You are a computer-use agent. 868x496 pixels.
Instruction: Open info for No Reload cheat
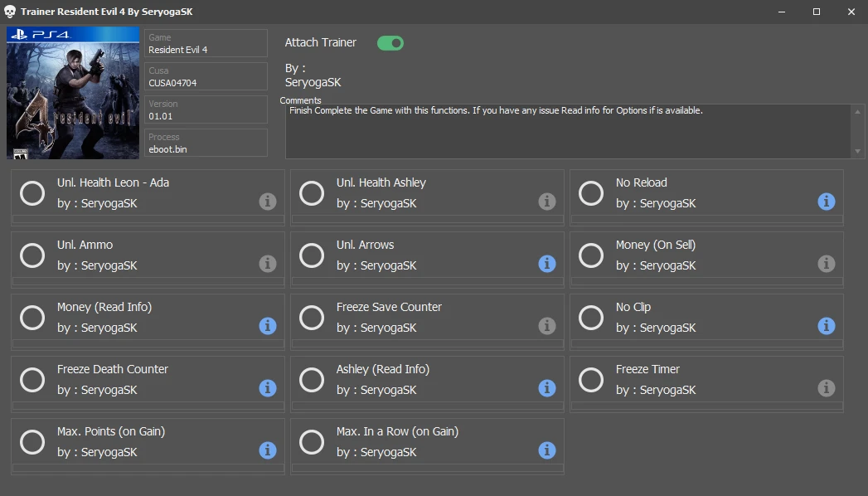(x=826, y=202)
